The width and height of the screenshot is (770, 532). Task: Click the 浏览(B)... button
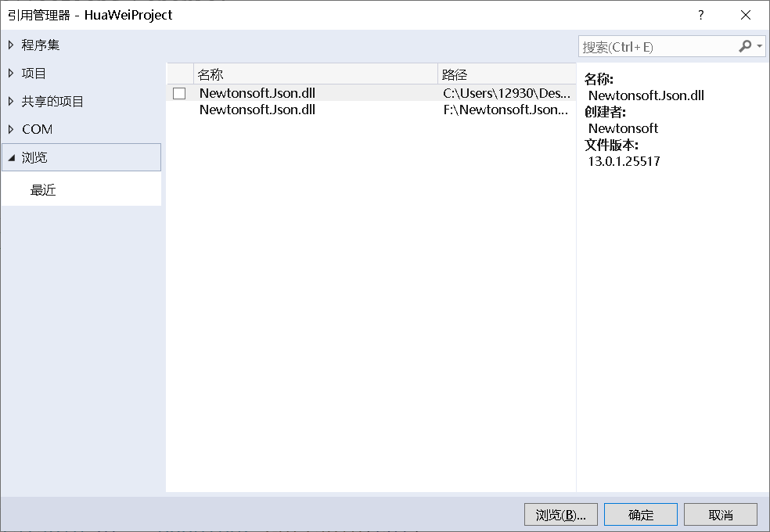560,514
